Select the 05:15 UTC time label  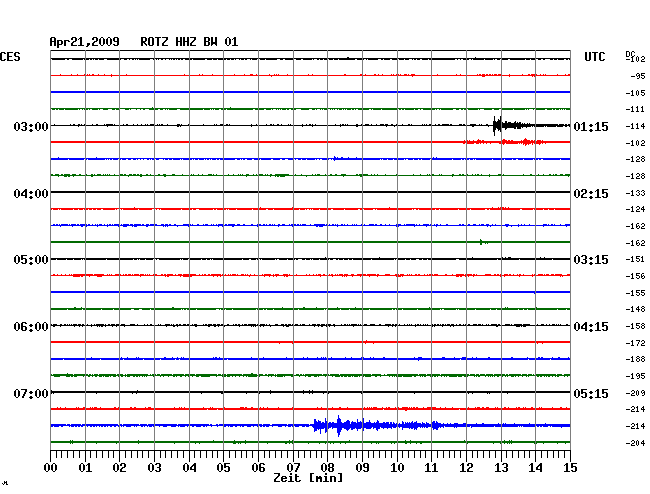pos(591,393)
